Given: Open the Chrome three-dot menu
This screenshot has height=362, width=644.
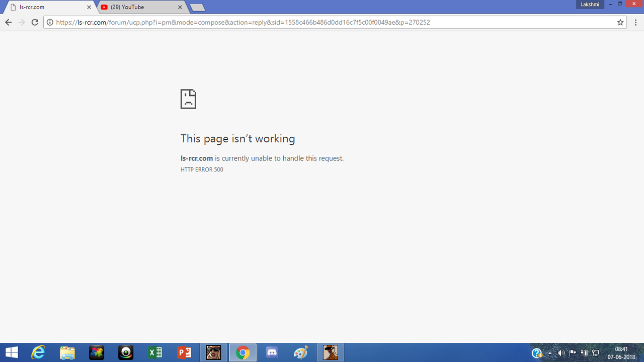Looking at the screenshot, I should coord(636,22).
